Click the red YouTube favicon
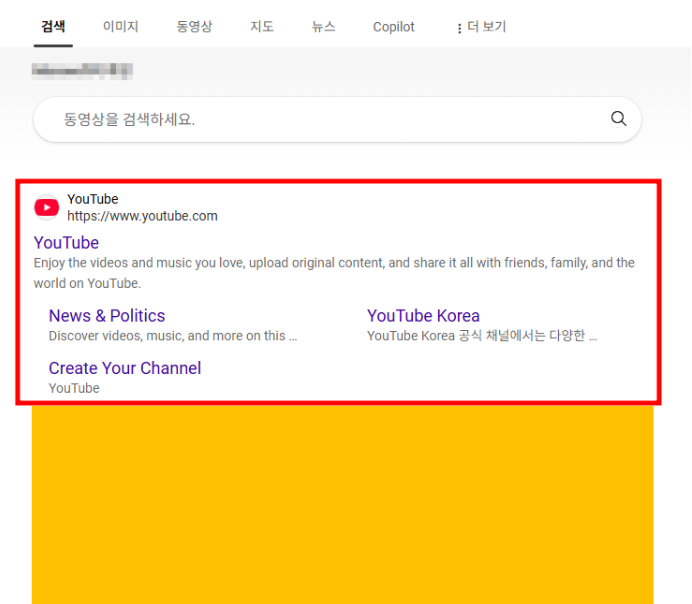The height and width of the screenshot is (604, 692). pyautogui.click(x=47, y=207)
